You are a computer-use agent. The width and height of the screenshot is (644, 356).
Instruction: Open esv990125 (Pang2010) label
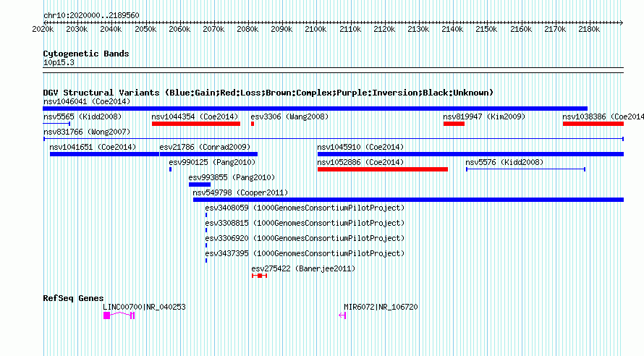212,162
